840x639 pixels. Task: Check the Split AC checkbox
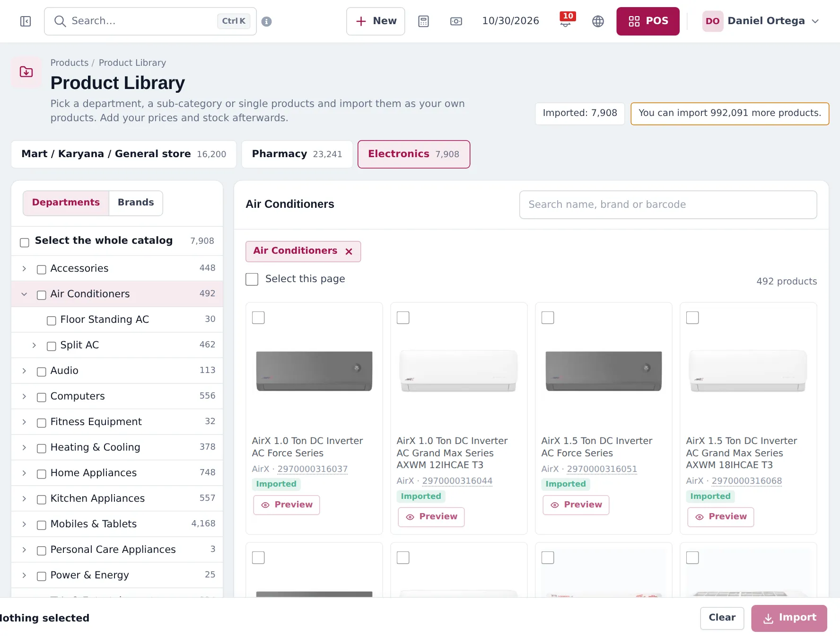[x=52, y=346]
